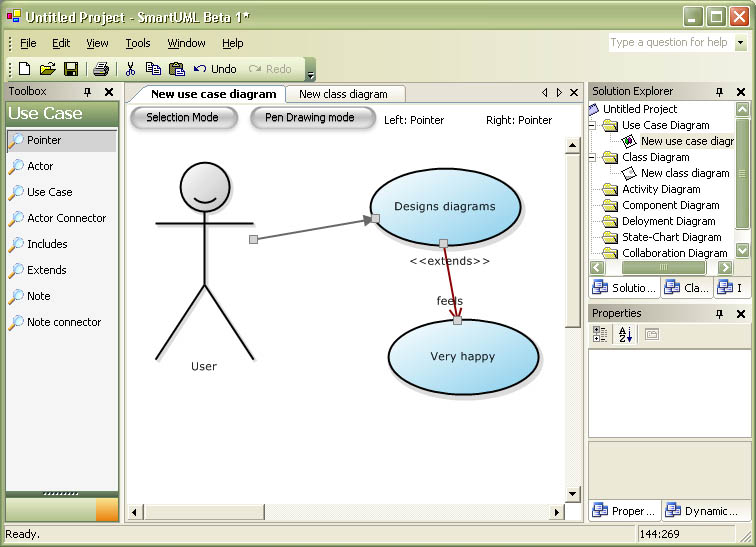
Task: Select the Pointer tool in Toolbox
Action: pyautogui.click(x=62, y=140)
